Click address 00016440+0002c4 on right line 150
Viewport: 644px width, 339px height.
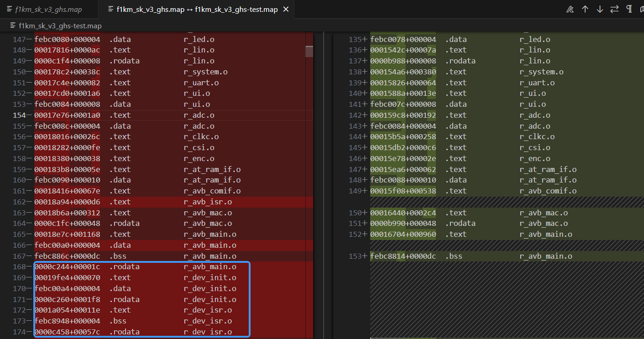(403, 213)
